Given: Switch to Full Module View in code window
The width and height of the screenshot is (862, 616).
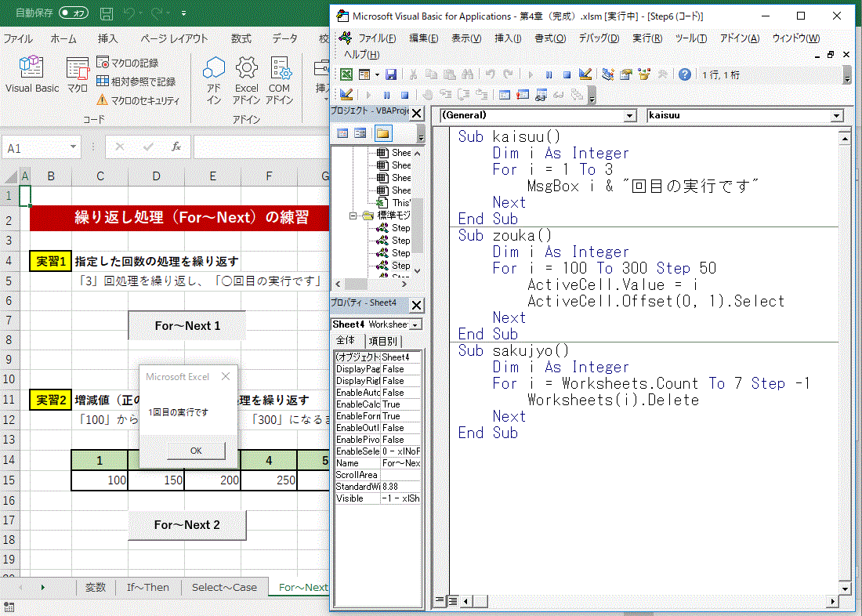Looking at the screenshot, I should (452, 601).
